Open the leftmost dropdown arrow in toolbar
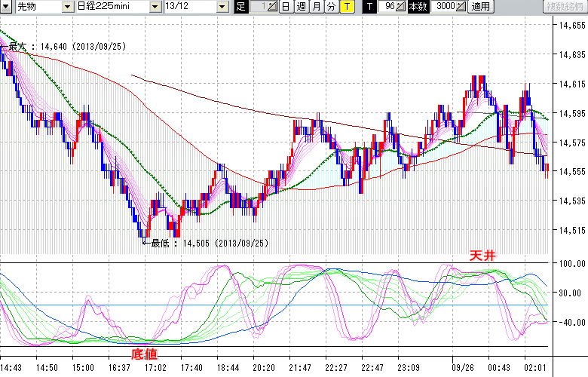 [8, 7]
